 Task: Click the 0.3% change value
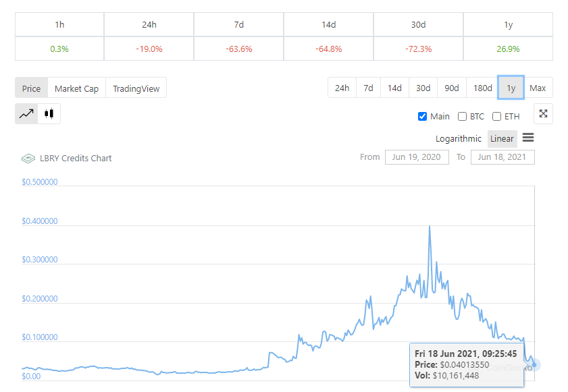tap(59, 49)
